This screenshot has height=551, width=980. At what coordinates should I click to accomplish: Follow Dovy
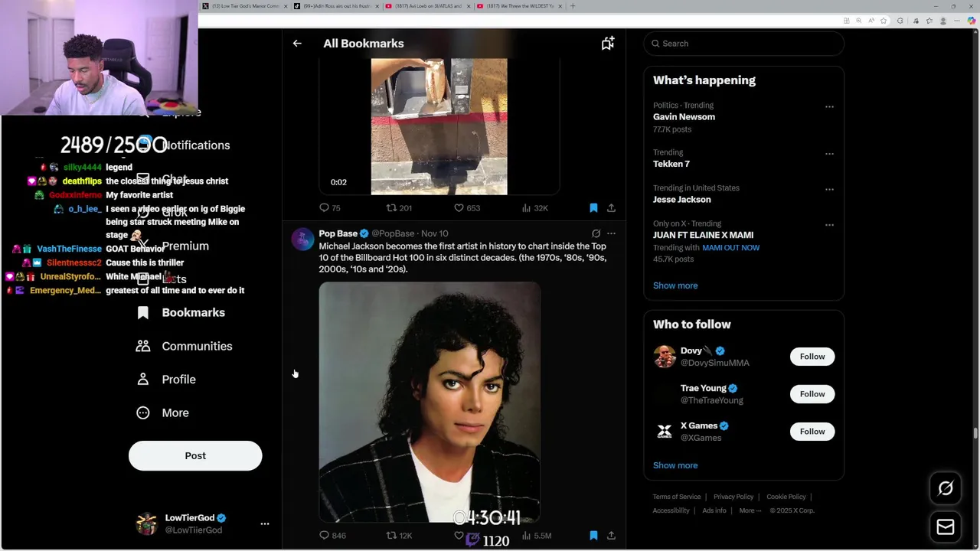click(x=812, y=357)
